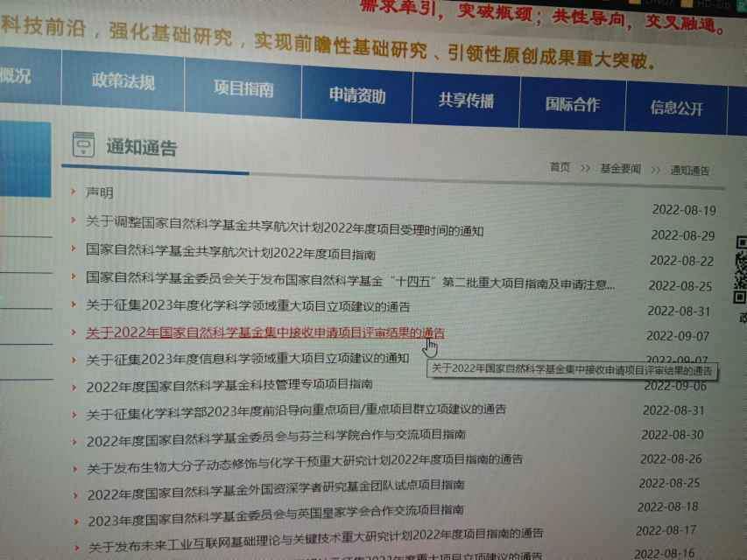The image size is (747, 560).
Task: Open 外国资深学者研究基金团队试点项目指南 link
Action: pos(276,490)
